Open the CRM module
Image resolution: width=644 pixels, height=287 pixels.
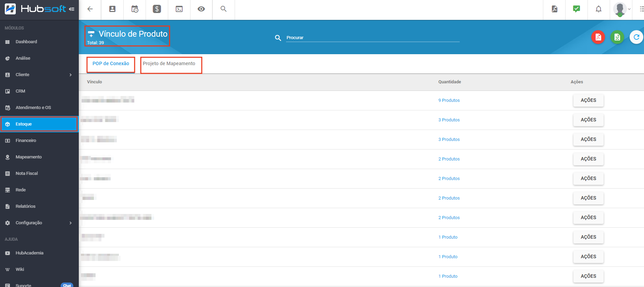pyautogui.click(x=39, y=91)
